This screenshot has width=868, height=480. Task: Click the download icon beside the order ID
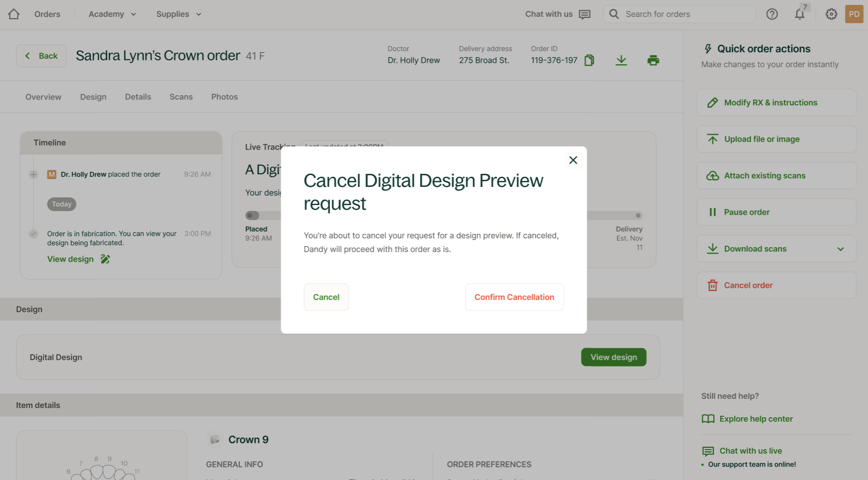coord(621,60)
